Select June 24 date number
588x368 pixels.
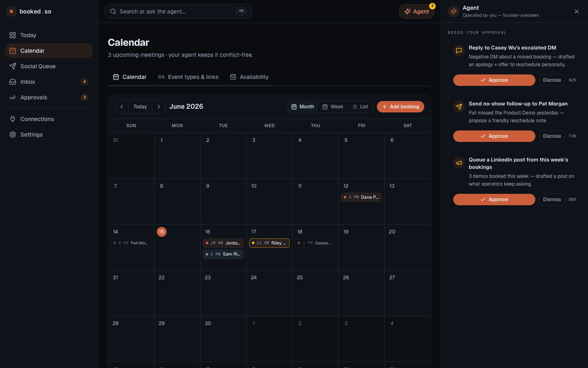click(x=254, y=278)
